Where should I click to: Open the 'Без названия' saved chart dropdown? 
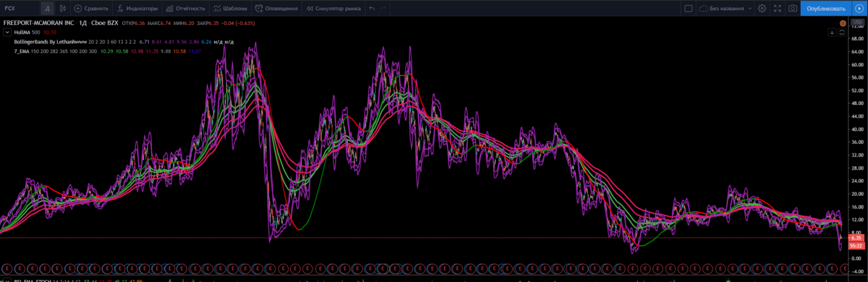(726, 9)
